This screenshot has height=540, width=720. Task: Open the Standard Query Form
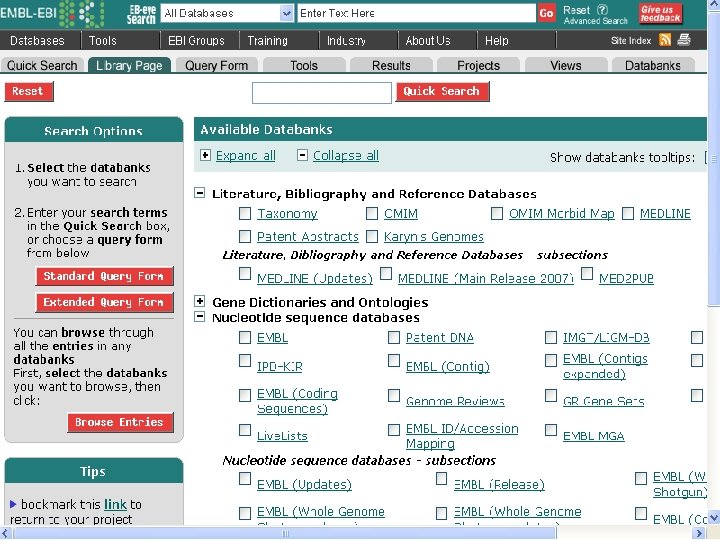(104, 276)
